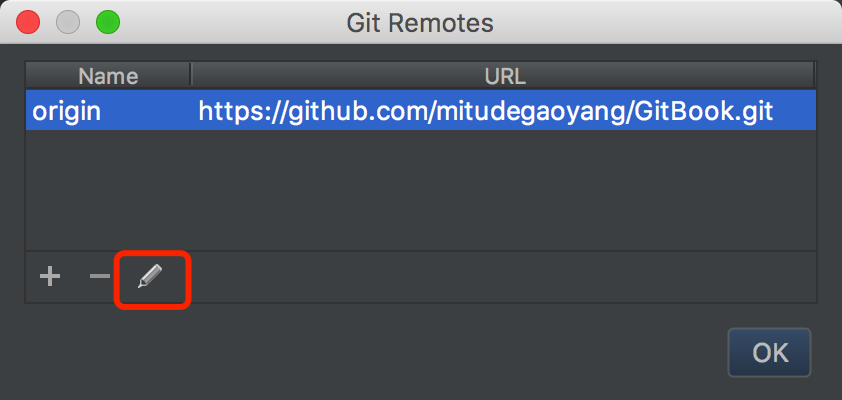Click blank dialog area left of OK
The height and width of the screenshot is (400, 842).
[400, 352]
